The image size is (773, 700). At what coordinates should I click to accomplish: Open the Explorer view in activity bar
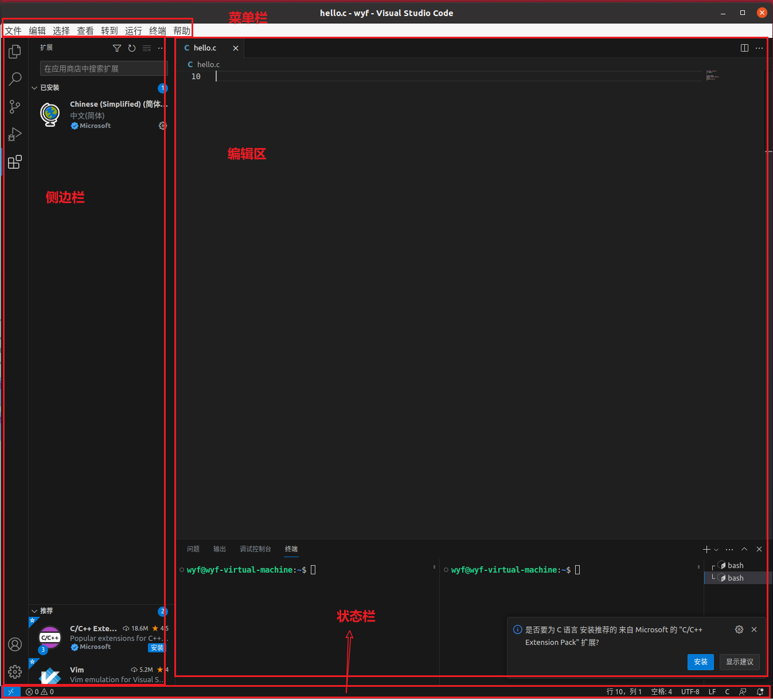point(15,52)
